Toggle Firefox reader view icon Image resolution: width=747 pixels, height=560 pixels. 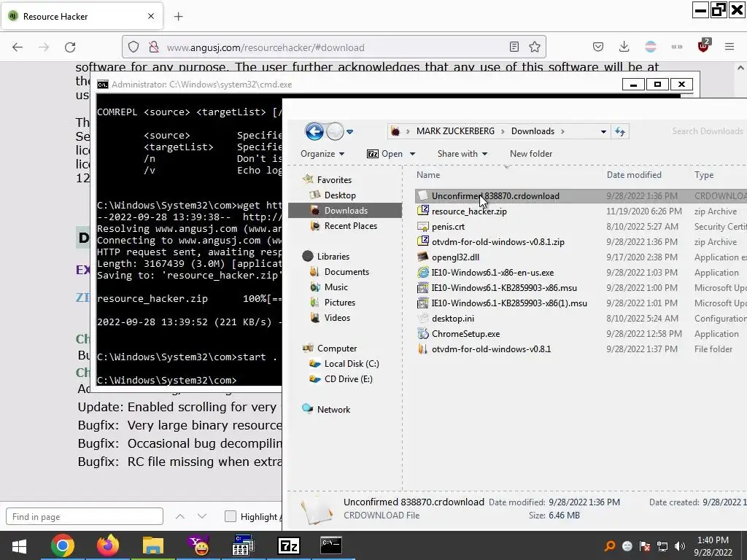tap(514, 47)
